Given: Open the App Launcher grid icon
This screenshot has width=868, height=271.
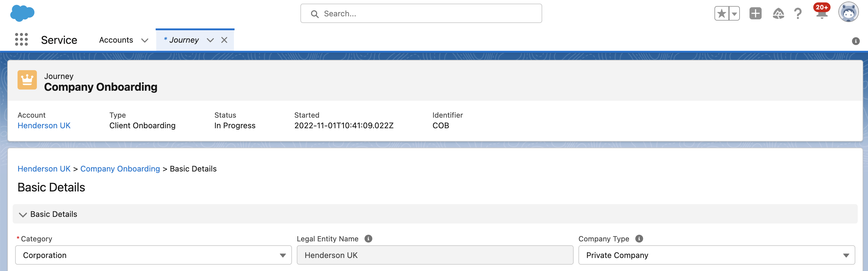Looking at the screenshot, I should pyautogui.click(x=21, y=40).
